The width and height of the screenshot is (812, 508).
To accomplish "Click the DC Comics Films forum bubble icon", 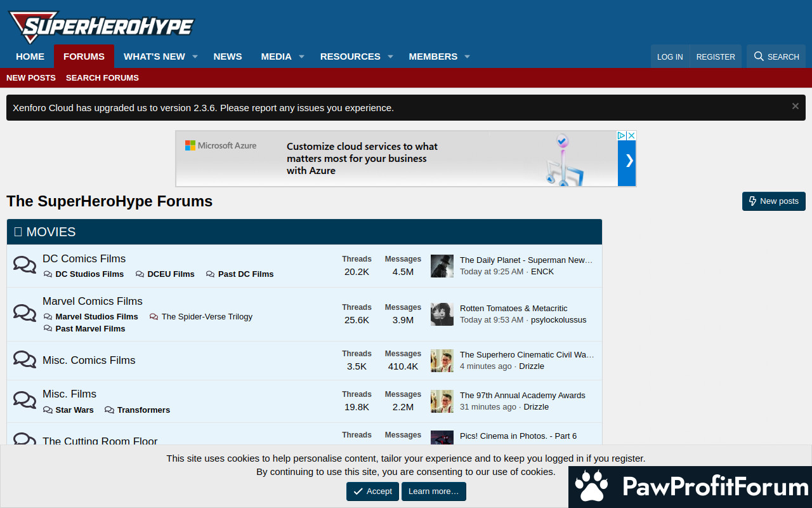I will tap(25, 265).
